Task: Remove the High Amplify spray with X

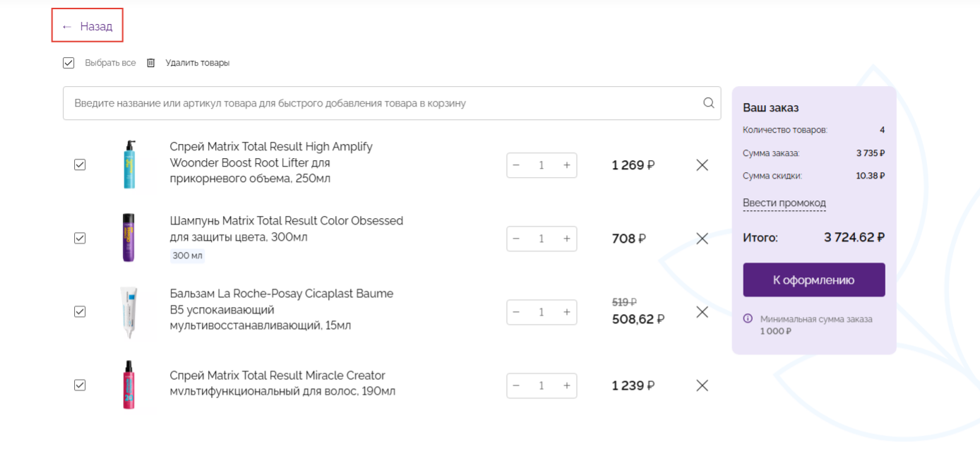Action: pyautogui.click(x=702, y=165)
